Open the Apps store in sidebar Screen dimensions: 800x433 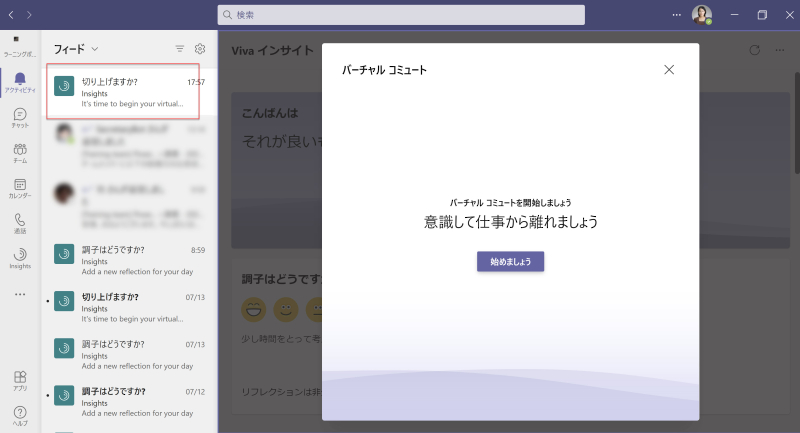pyautogui.click(x=20, y=380)
